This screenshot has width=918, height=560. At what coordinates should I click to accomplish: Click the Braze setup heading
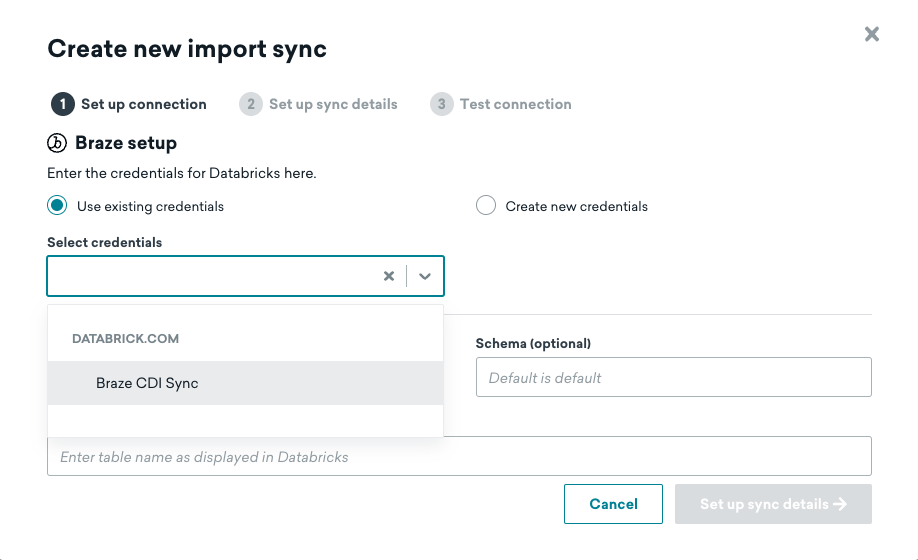(126, 143)
